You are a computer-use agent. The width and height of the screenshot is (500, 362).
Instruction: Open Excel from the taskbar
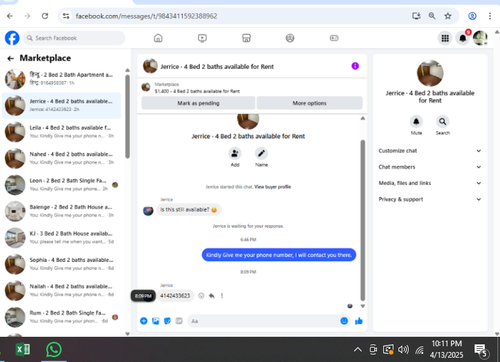coord(23,350)
